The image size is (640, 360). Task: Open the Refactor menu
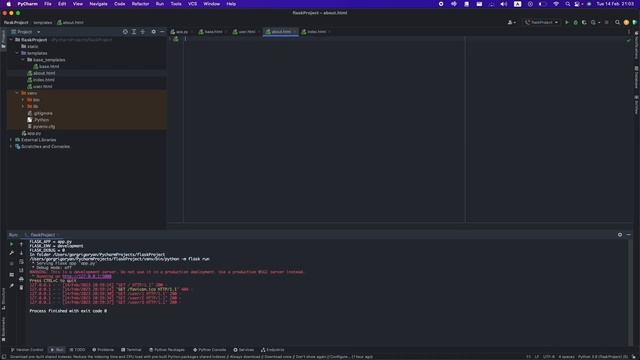[140, 4]
